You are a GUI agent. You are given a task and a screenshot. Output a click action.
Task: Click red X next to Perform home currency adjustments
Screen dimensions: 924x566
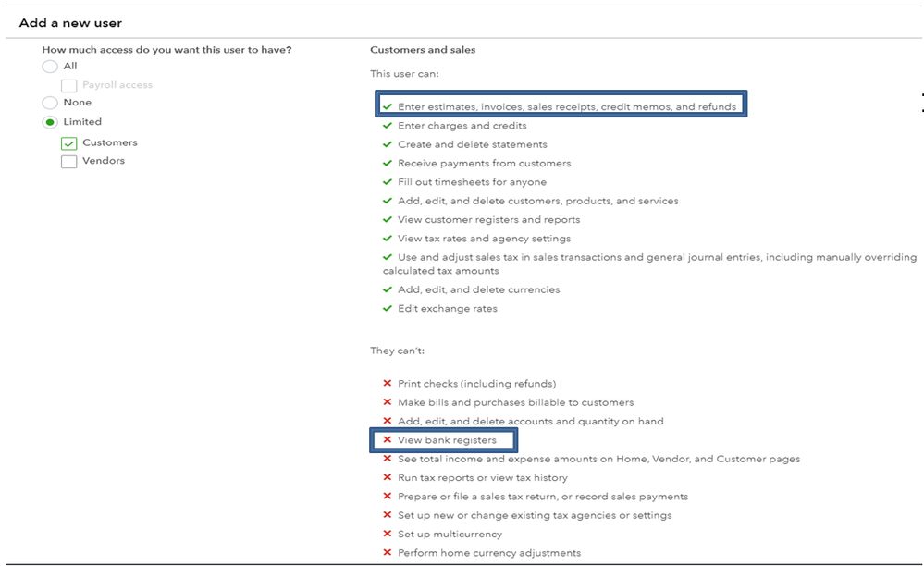[x=388, y=553]
